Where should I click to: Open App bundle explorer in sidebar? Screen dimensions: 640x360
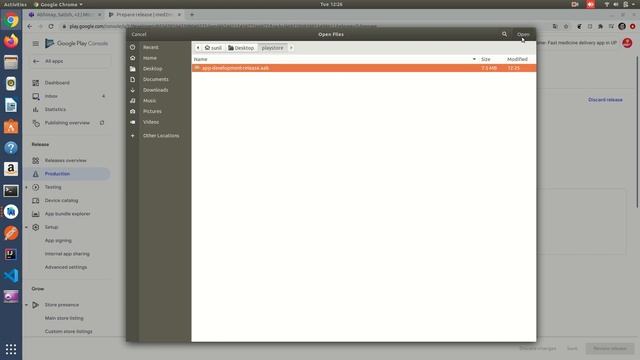pos(67,214)
